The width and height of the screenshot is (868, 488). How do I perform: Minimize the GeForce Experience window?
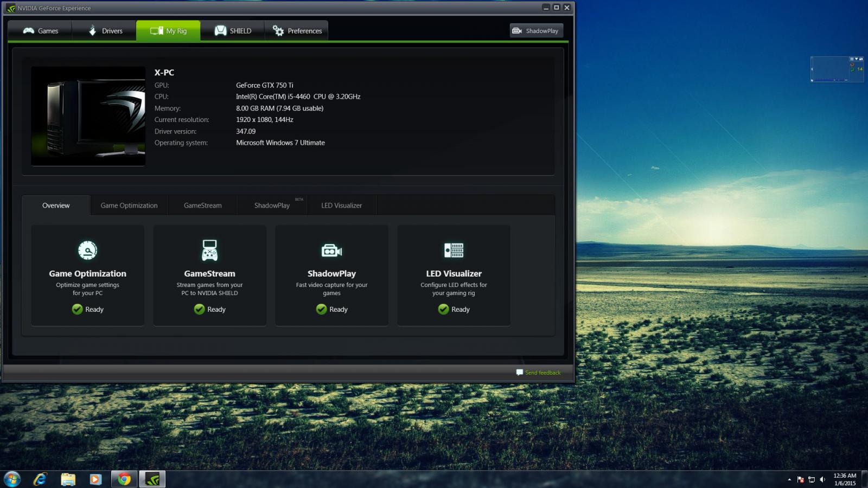click(546, 8)
